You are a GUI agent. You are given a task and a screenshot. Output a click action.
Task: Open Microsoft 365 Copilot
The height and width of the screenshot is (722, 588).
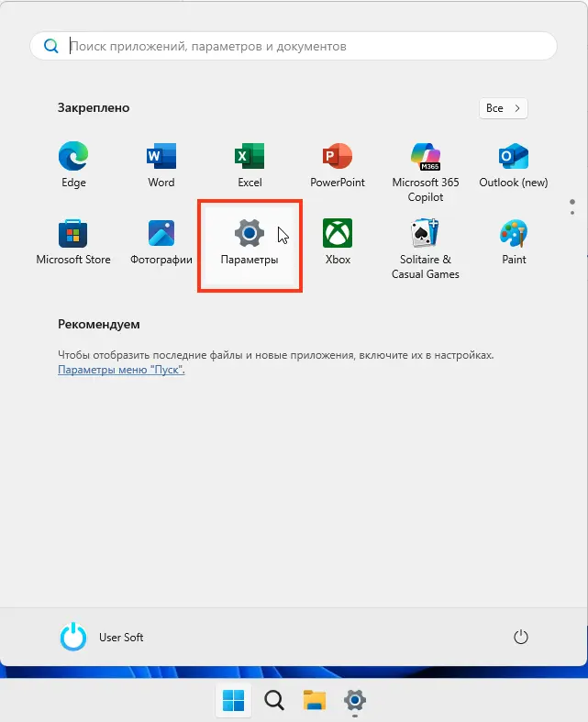tap(426, 172)
